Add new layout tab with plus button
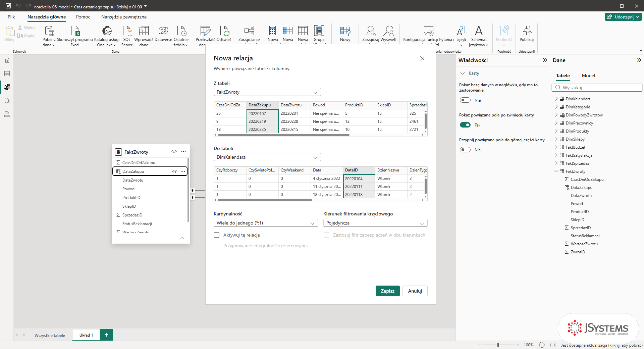 [106, 335]
